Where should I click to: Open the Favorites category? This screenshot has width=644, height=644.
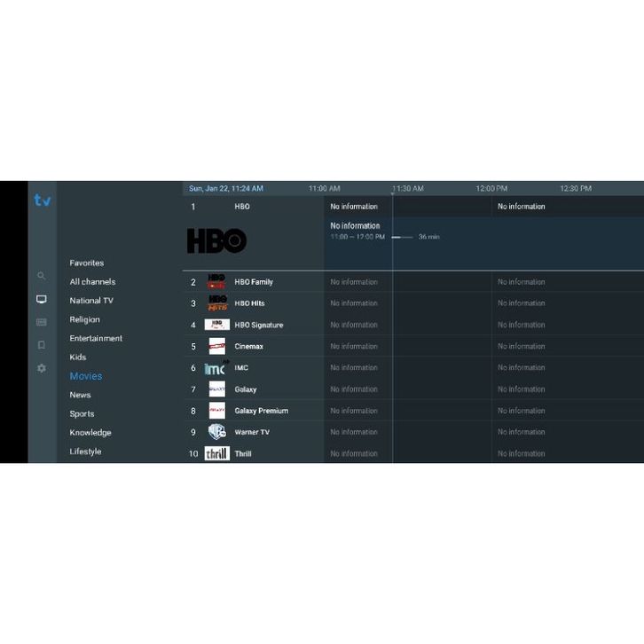pos(87,263)
